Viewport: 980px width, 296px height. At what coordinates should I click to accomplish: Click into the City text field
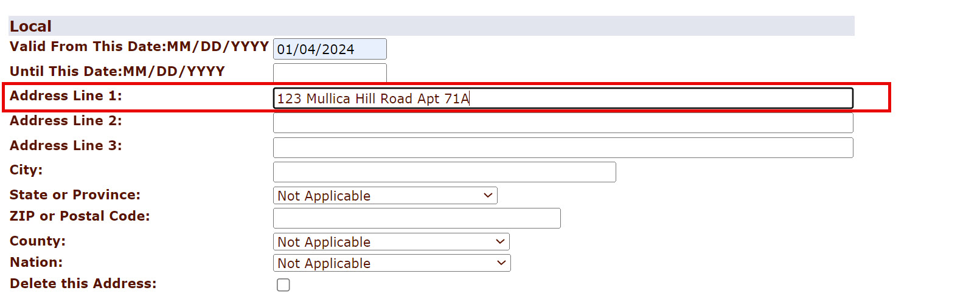pyautogui.click(x=444, y=172)
